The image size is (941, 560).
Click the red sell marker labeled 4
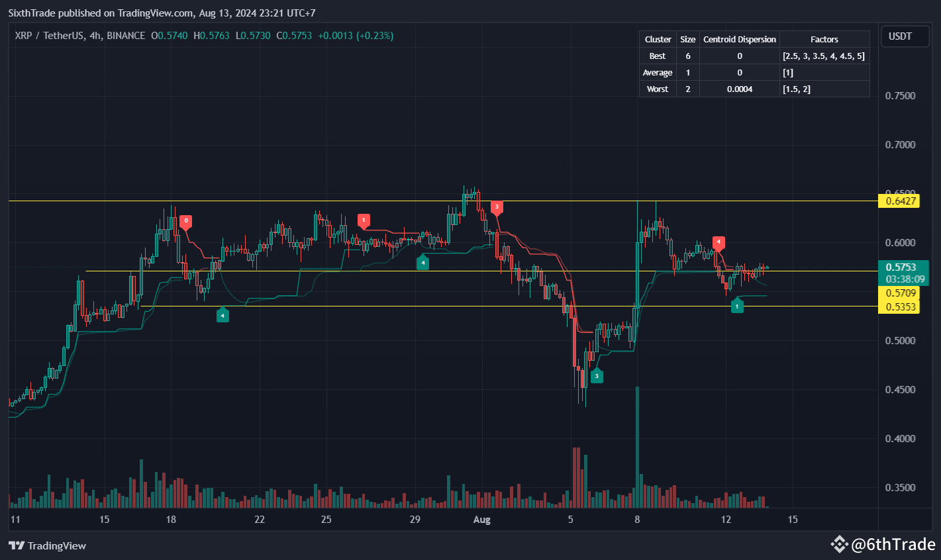pyautogui.click(x=718, y=243)
